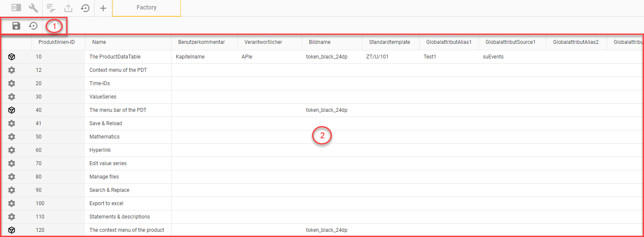The height and width of the screenshot is (237, 644).
Task: Click the suEvents cell in GlobalattributSource1
Action: coord(493,57)
